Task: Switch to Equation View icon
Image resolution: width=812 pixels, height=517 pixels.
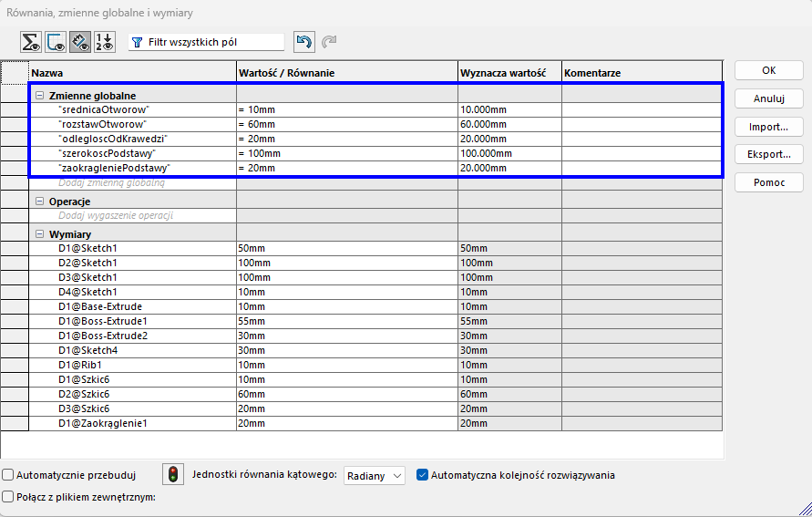Action: point(32,42)
